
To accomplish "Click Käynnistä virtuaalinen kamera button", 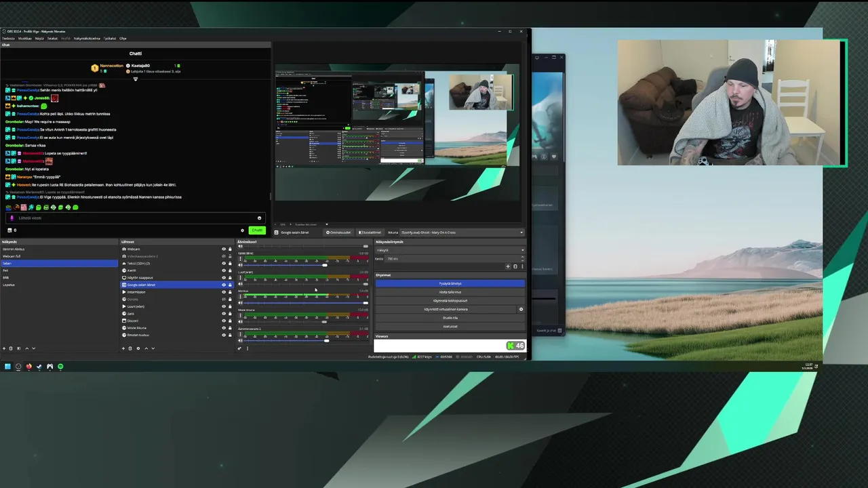I will tap(446, 309).
